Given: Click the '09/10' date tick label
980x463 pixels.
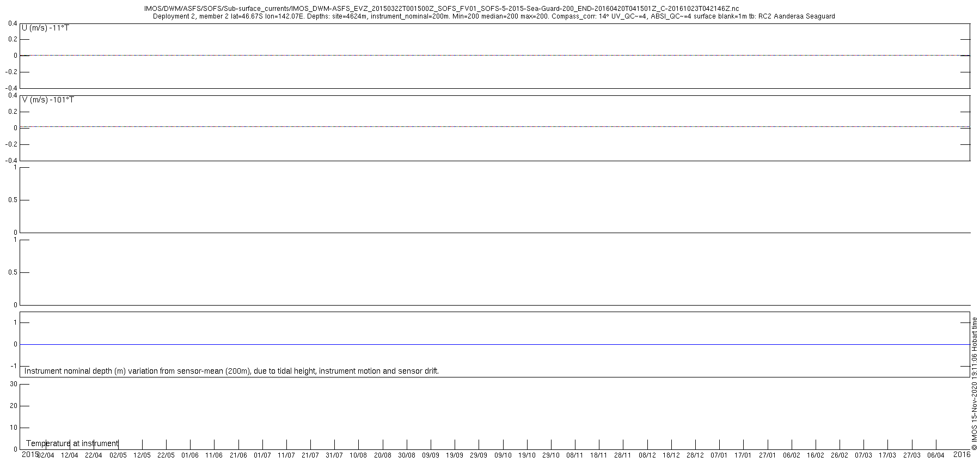Looking at the screenshot, I should 503,455.
